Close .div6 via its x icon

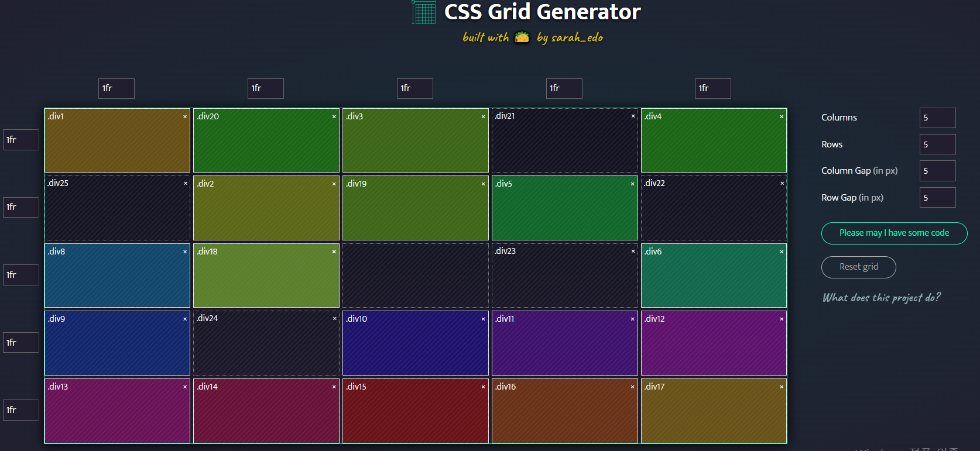pos(782,252)
